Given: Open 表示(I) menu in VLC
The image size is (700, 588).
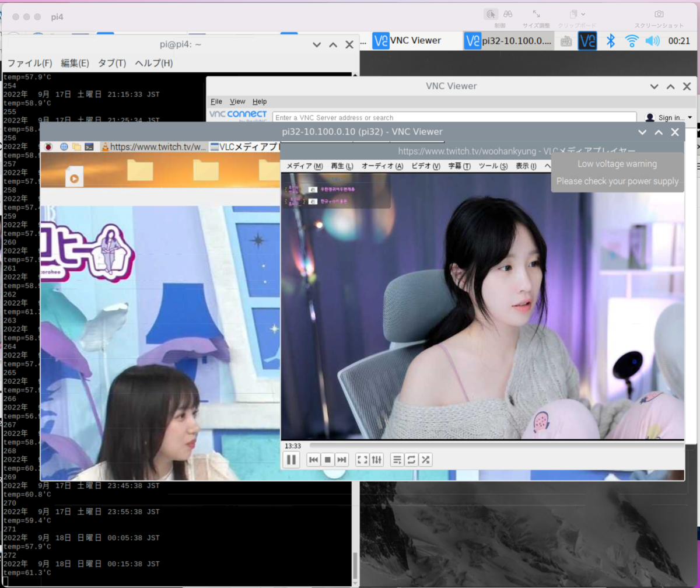Looking at the screenshot, I should pyautogui.click(x=526, y=166).
